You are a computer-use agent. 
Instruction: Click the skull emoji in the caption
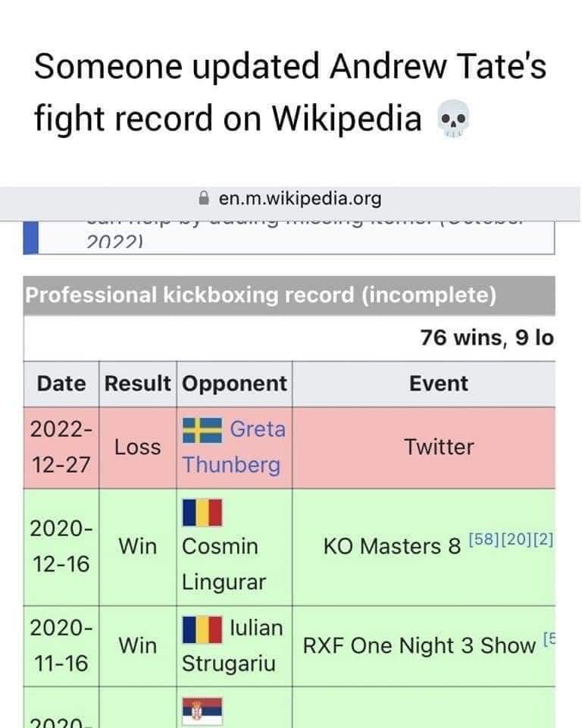pos(453,119)
